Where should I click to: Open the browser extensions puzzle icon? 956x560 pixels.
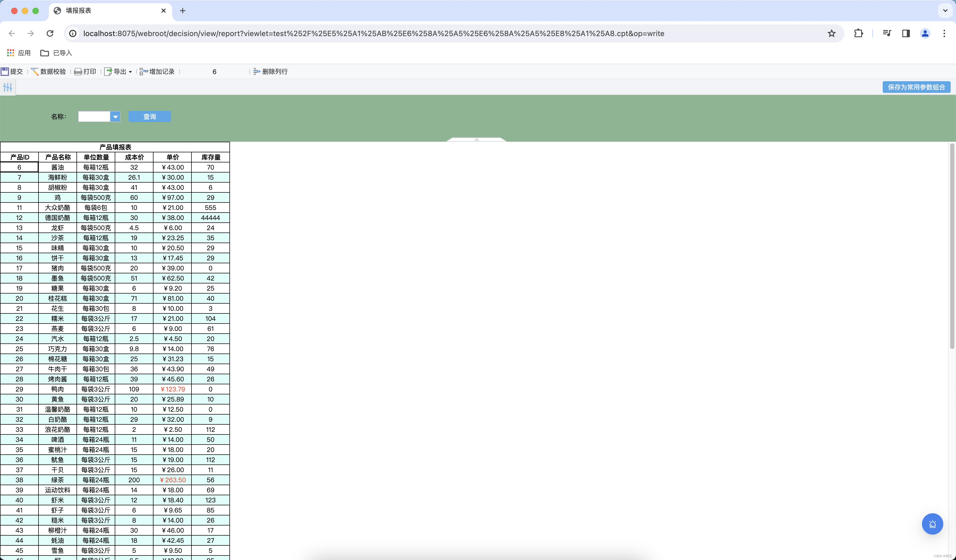858,33
